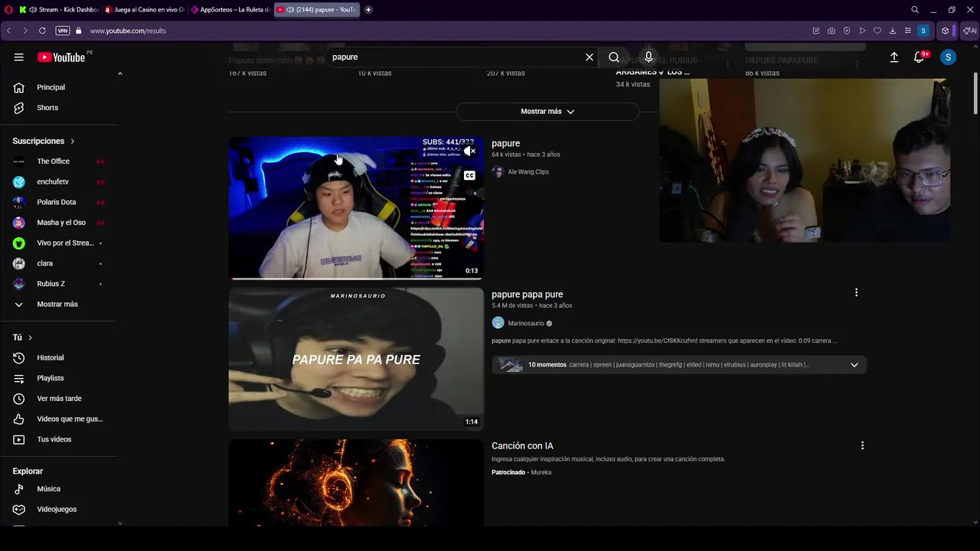Click the search box containing papure

coord(456,57)
